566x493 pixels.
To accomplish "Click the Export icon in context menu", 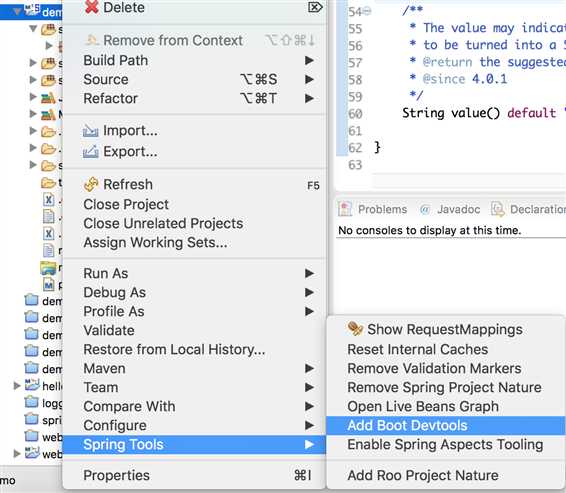I will [x=90, y=152].
